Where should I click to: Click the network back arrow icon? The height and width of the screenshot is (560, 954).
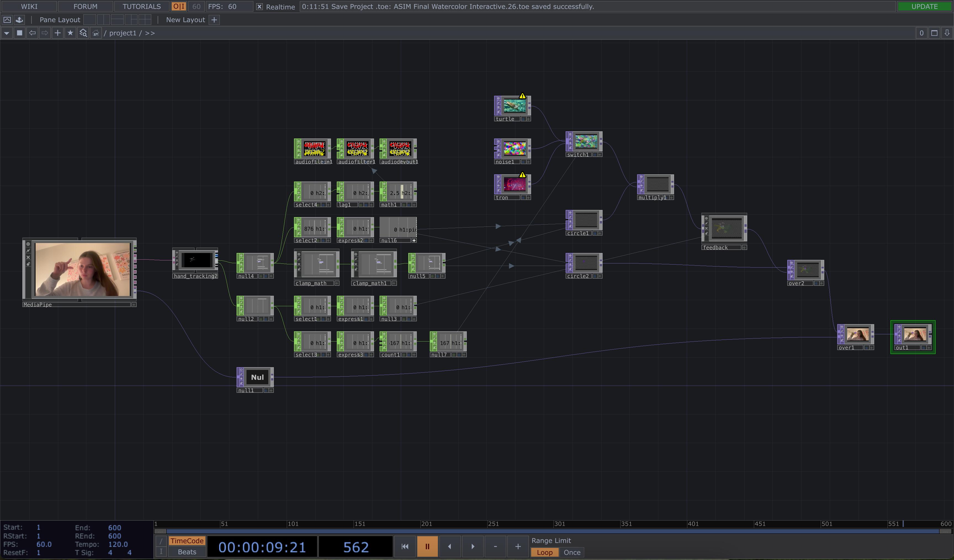point(32,33)
